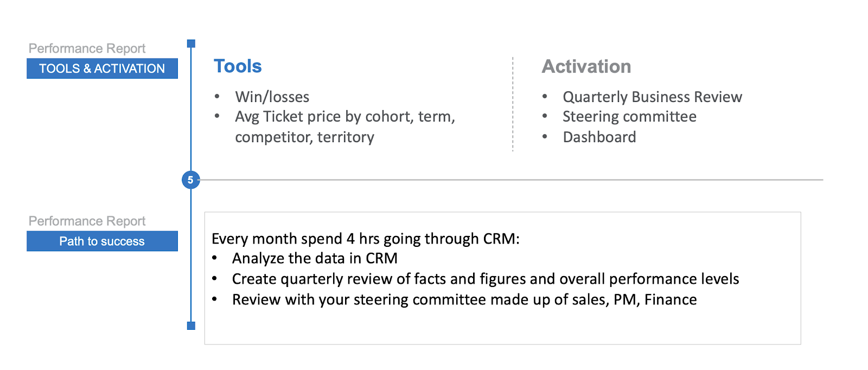Screen dimensions: 868x370
Task: Click the gray Activation heading
Action: pos(586,66)
